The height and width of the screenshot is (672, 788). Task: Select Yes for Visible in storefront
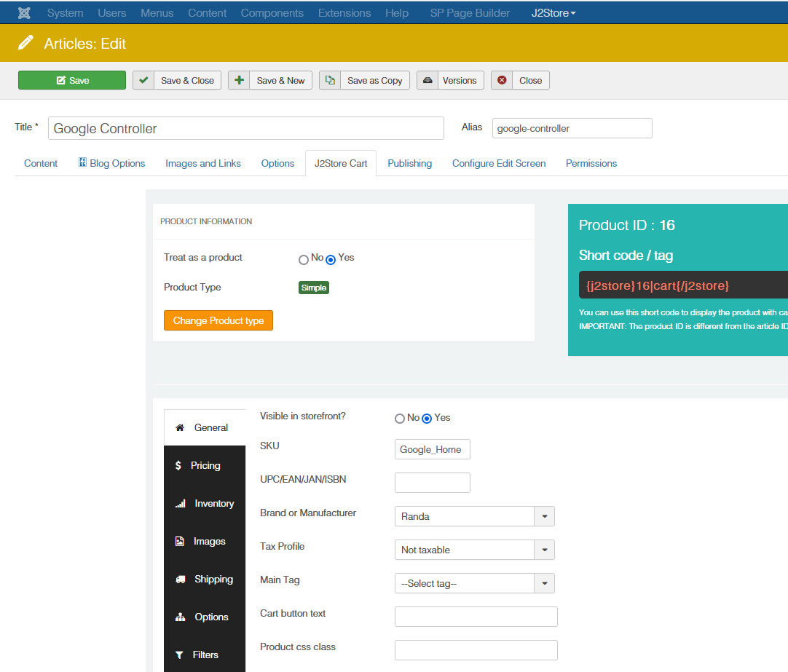[x=427, y=419]
